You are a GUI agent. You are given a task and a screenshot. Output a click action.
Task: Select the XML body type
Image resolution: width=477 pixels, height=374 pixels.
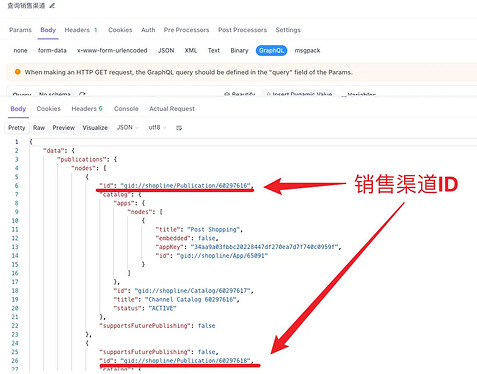[191, 51]
